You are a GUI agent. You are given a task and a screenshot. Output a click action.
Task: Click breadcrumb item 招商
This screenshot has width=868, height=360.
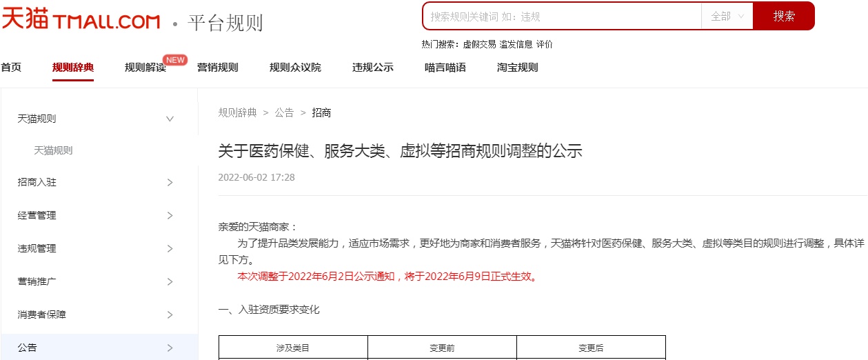pyautogui.click(x=321, y=112)
